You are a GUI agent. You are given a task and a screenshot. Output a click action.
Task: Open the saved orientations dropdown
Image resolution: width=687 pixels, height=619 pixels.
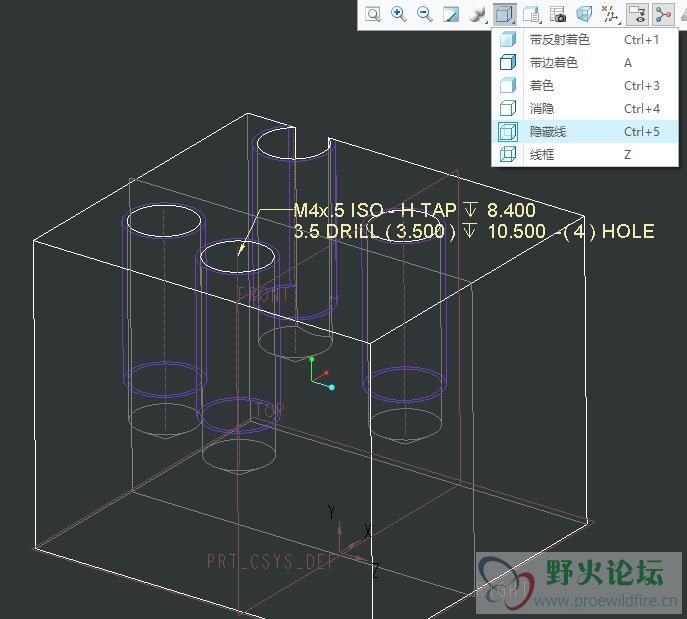tap(531, 14)
